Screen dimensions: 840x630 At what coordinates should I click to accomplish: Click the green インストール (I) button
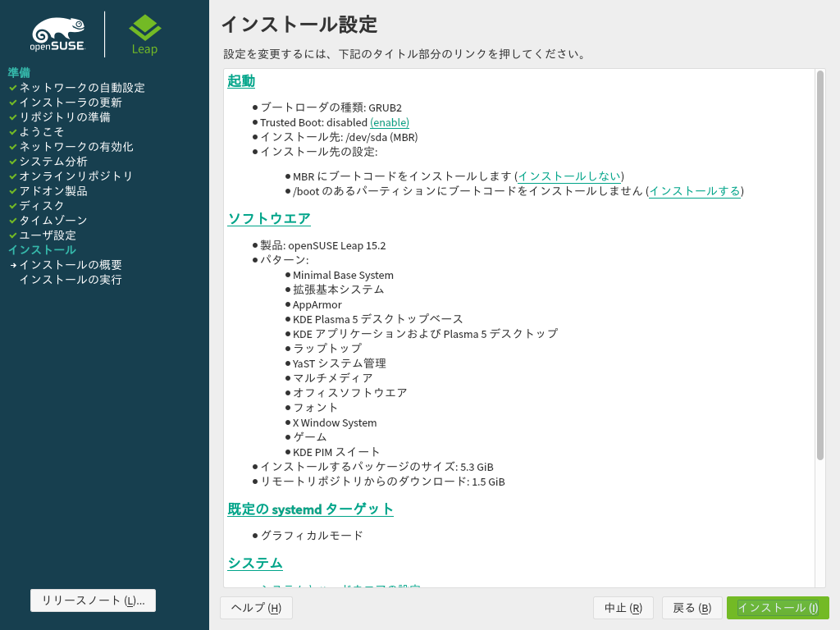(778, 608)
